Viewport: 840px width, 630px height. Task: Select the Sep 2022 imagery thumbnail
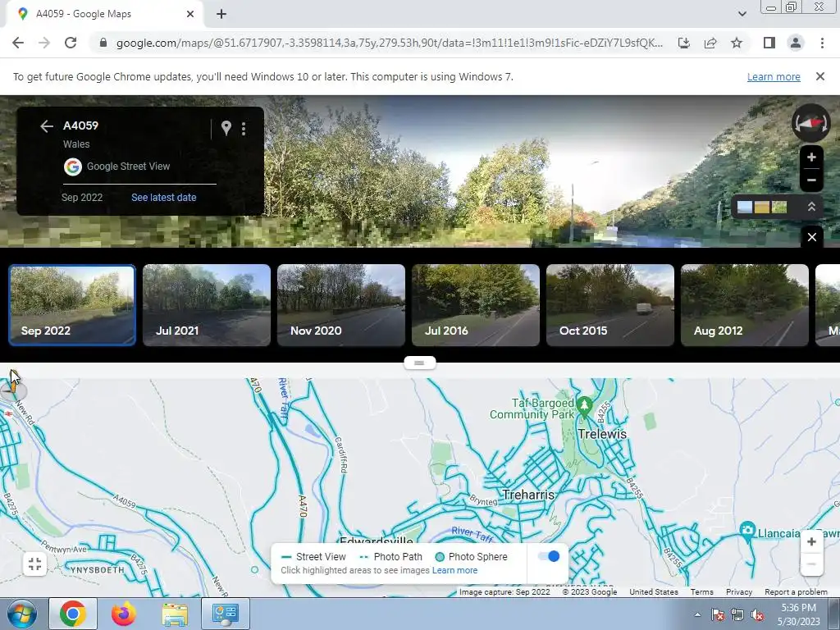pyautogui.click(x=72, y=305)
